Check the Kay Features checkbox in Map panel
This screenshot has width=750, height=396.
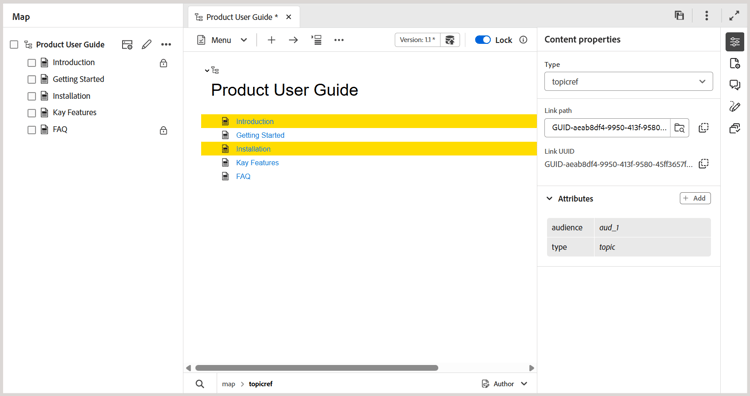click(32, 113)
